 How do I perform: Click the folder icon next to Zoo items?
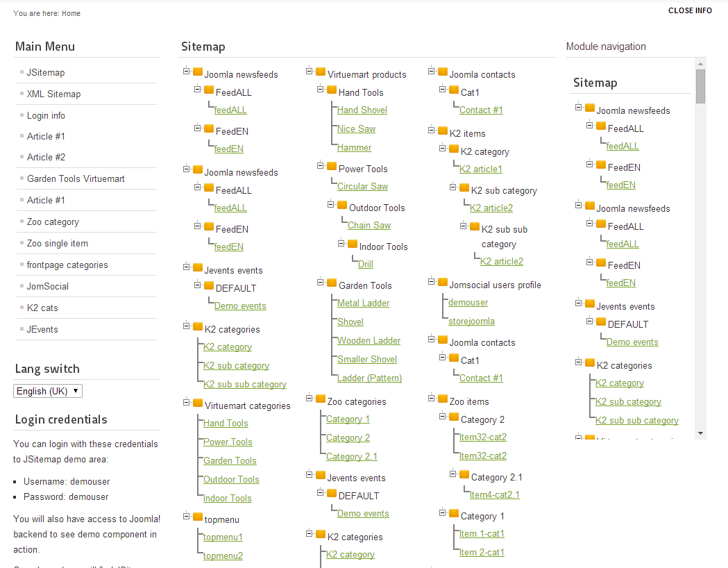coord(443,399)
